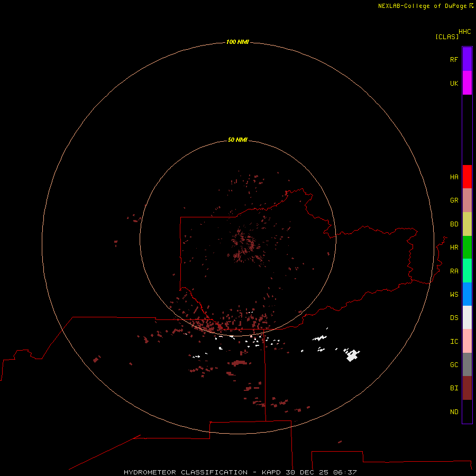The height and width of the screenshot is (476, 476).
Task: Click the ND black legend swatch
Action: point(467,411)
